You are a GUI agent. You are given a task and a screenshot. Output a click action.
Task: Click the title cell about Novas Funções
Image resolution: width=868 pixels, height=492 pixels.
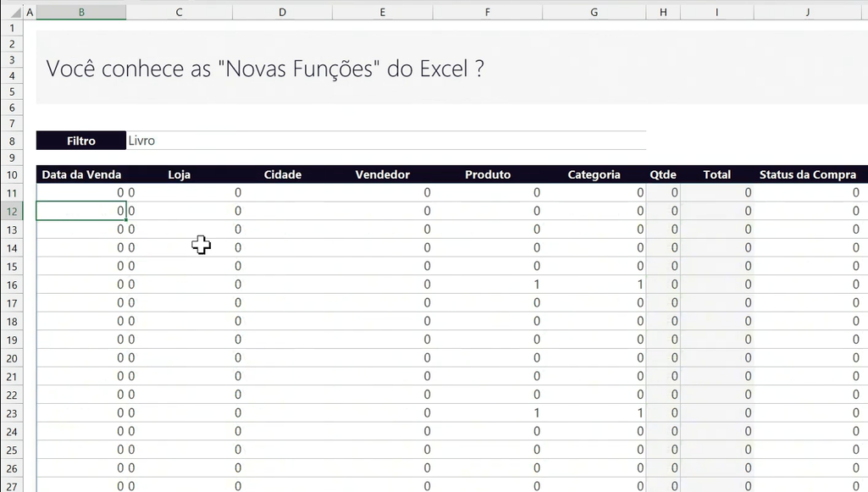pyautogui.click(x=265, y=69)
